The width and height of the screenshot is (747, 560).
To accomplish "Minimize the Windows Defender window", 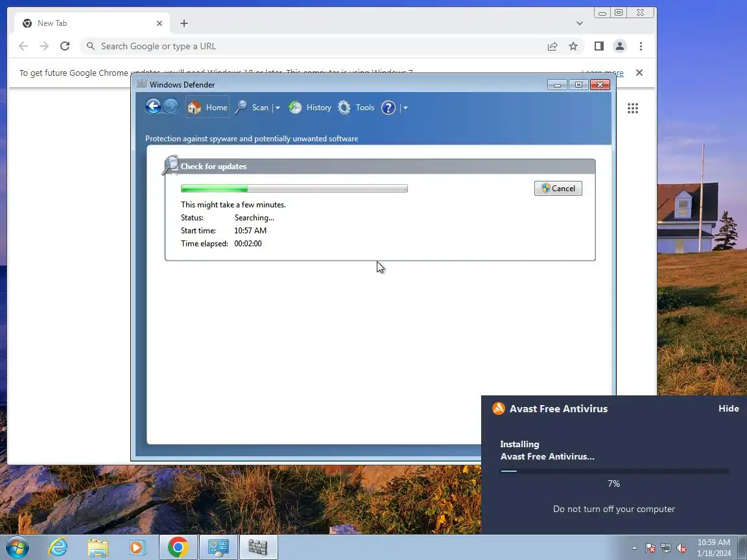I will [557, 85].
